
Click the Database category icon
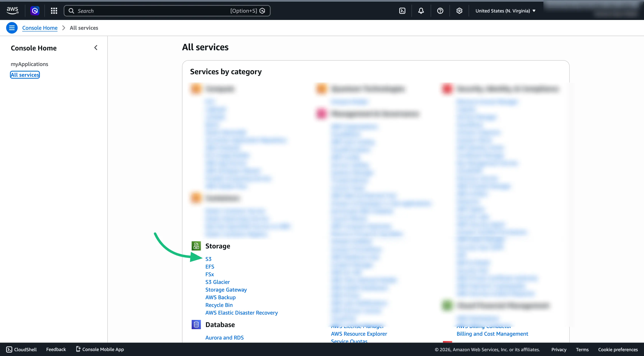[x=196, y=325]
